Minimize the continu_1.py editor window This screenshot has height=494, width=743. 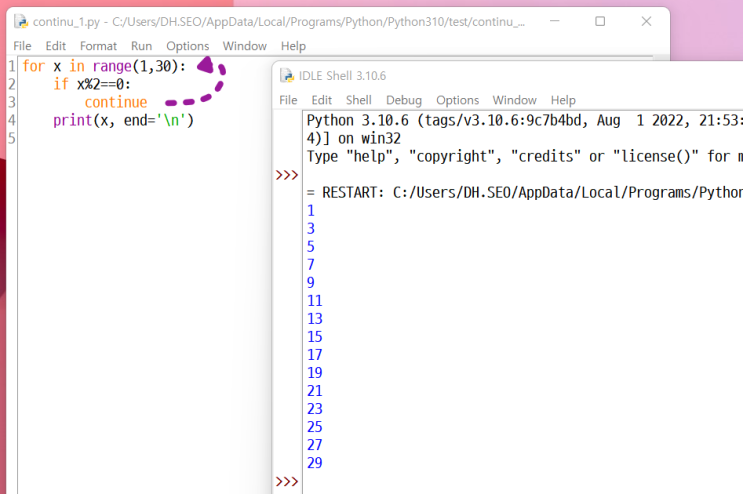pyautogui.click(x=554, y=21)
